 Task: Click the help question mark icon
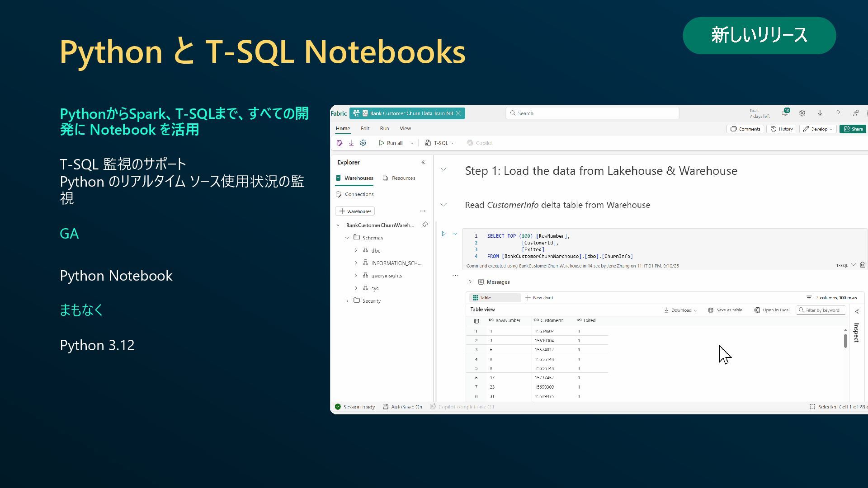pyautogui.click(x=838, y=113)
